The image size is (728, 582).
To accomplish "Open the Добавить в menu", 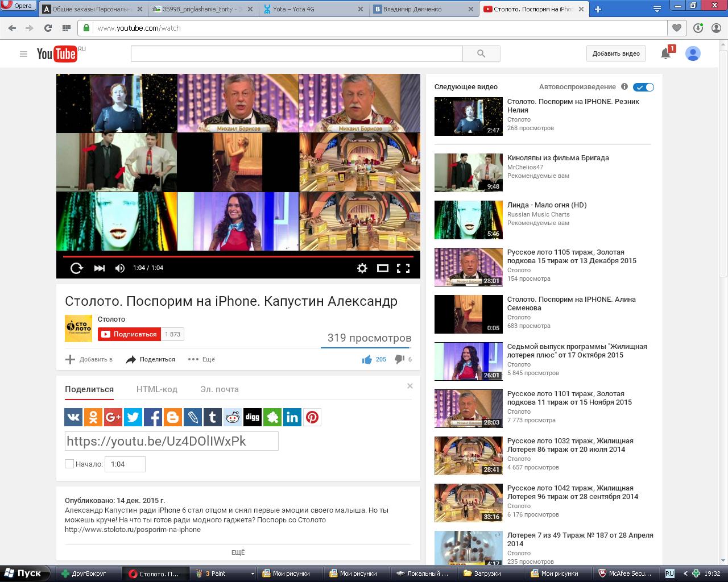I will (x=89, y=359).
